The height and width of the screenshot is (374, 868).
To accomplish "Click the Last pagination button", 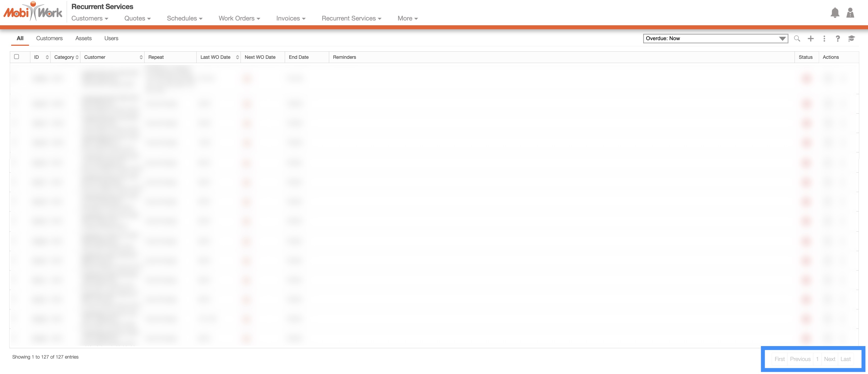I will [x=845, y=359].
